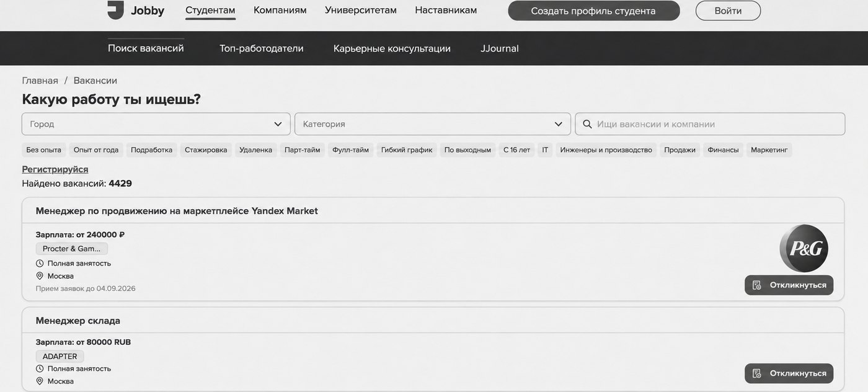
Task: Select the С 16 лет filter chip
Action: (516, 150)
